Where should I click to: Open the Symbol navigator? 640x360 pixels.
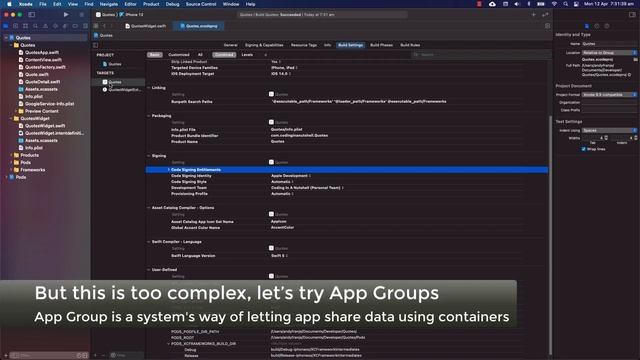tap(25, 26)
